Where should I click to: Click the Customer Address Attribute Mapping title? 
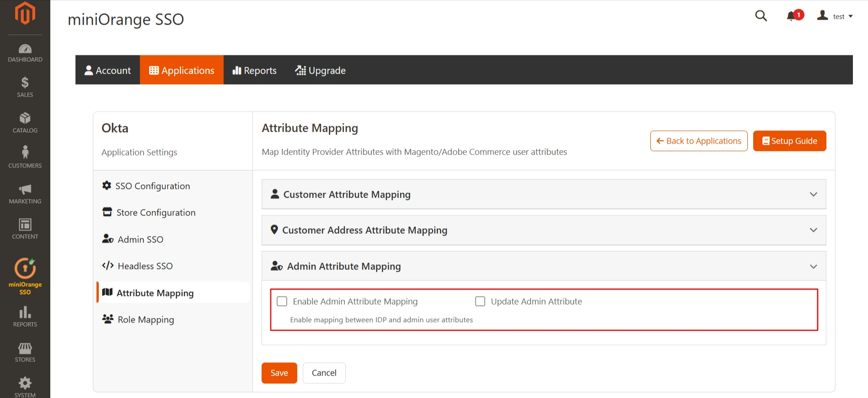pos(365,230)
